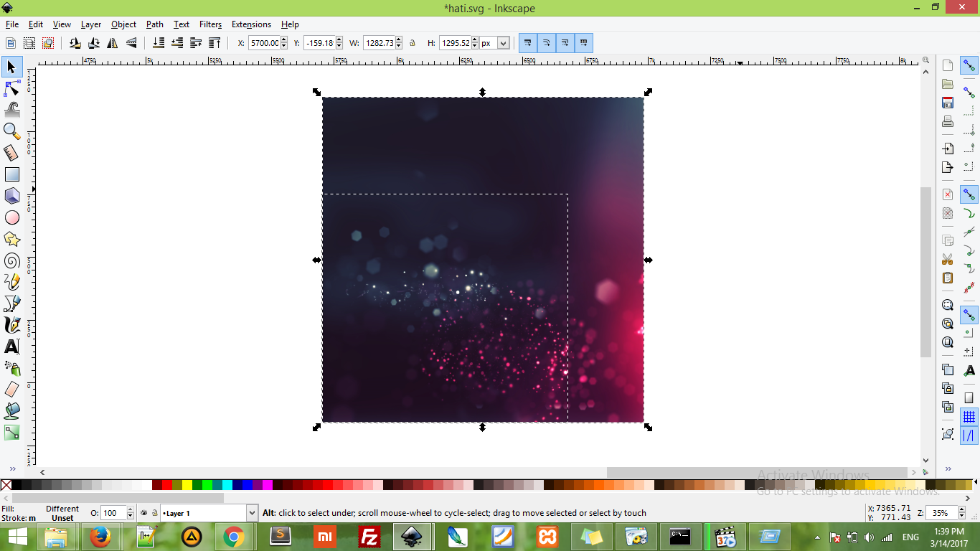Select the Text tool in toolbox
The width and height of the screenshot is (980, 551).
(11, 347)
